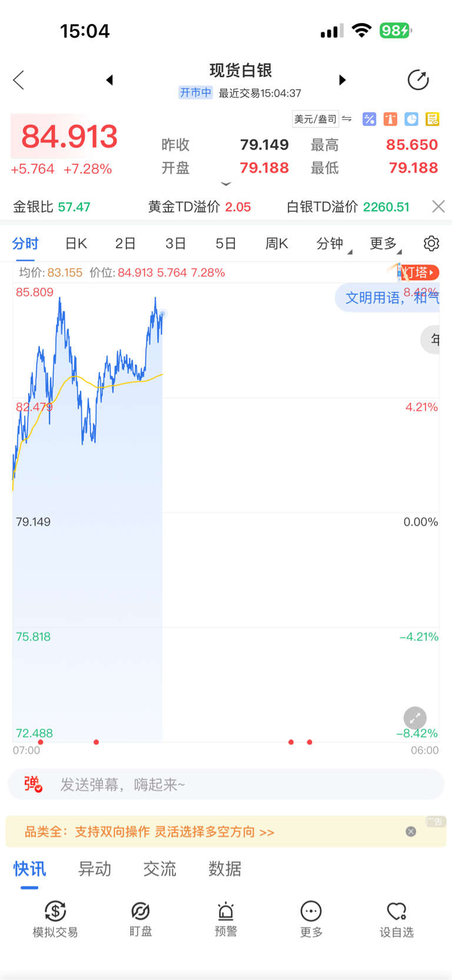Expand chart to fullscreen view
This screenshot has height=980, width=452.
point(415,718)
